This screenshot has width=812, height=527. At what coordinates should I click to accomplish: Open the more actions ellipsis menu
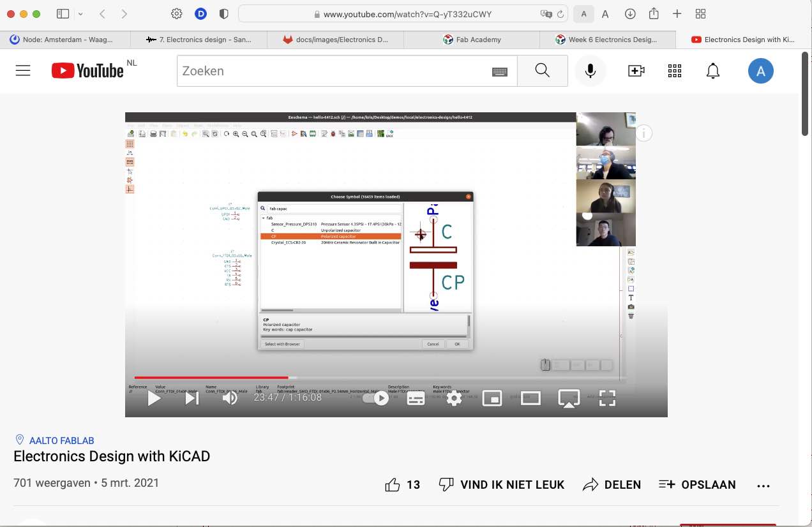pos(763,486)
